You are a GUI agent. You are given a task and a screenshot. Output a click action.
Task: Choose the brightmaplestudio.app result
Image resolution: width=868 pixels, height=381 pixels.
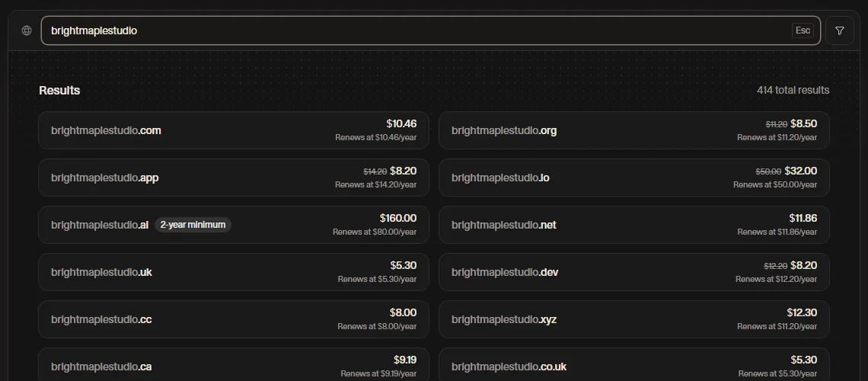tap(234, 178)
